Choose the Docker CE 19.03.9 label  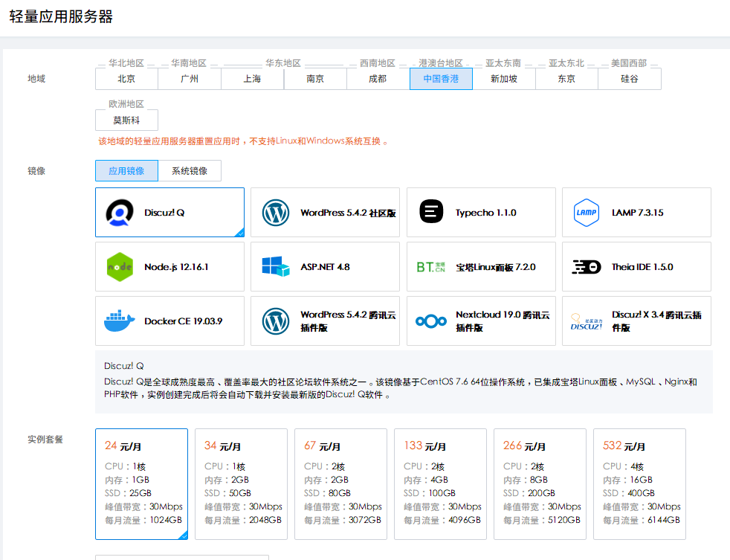point(184,321)
